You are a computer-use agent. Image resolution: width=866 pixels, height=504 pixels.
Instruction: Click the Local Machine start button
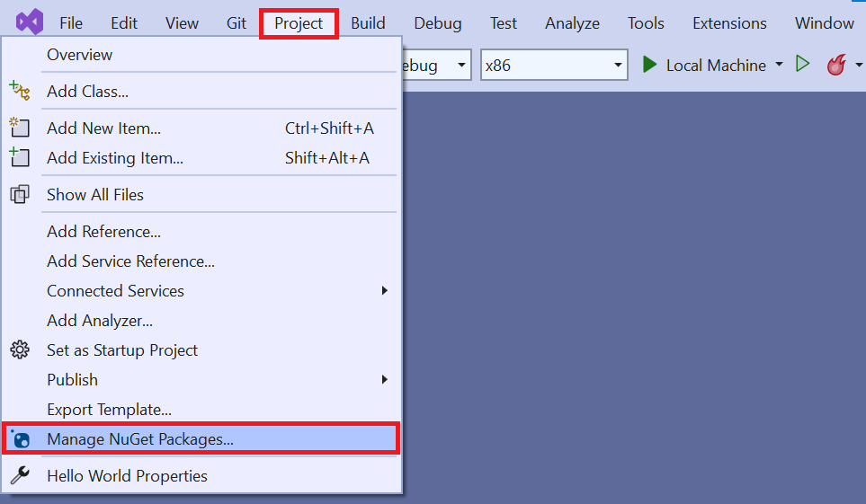click(705, 66)
